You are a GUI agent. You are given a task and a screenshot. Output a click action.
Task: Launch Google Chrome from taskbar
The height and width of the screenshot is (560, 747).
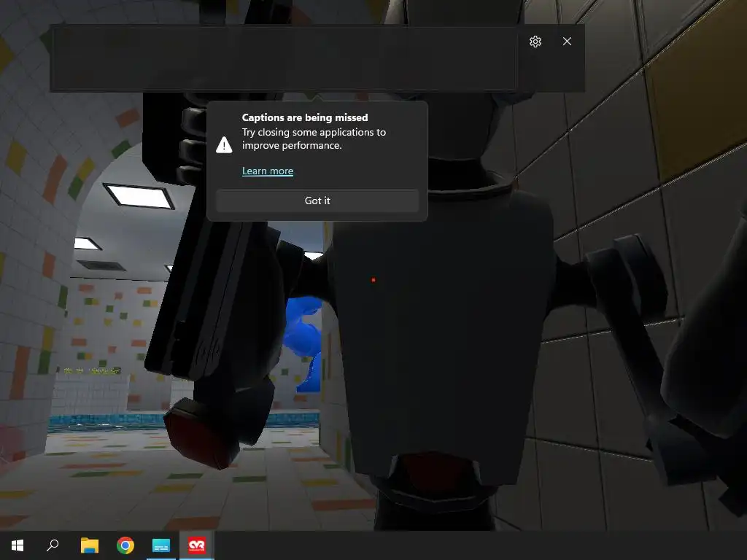point(125,545)
